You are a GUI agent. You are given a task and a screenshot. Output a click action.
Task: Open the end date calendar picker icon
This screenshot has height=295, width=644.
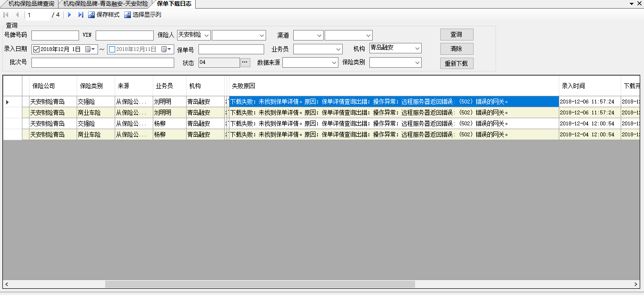click(x=167, y=49)
